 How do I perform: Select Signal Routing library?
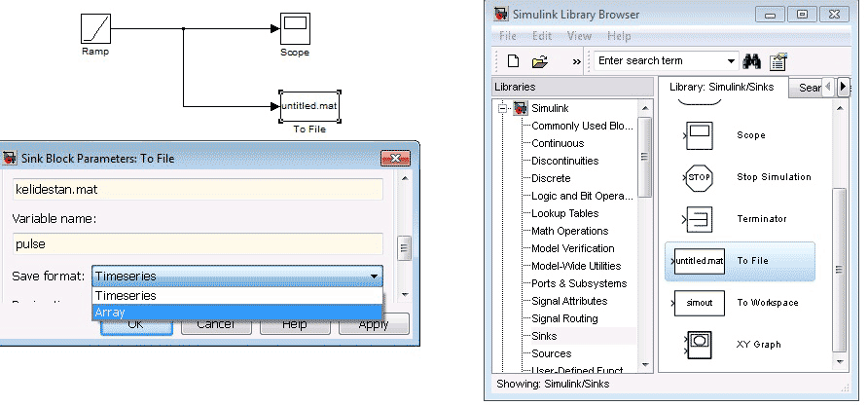pos(564,319)
